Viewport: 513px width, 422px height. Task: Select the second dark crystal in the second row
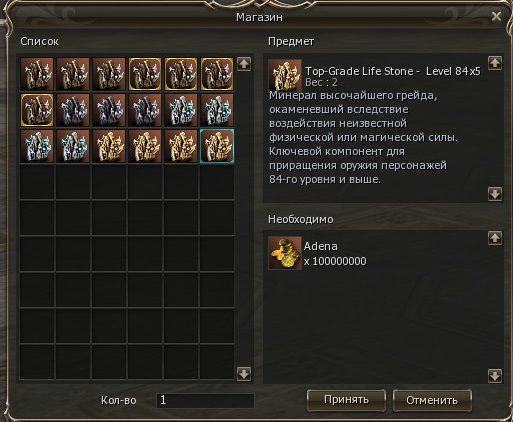pyautogui.click(x=109, y=110)
